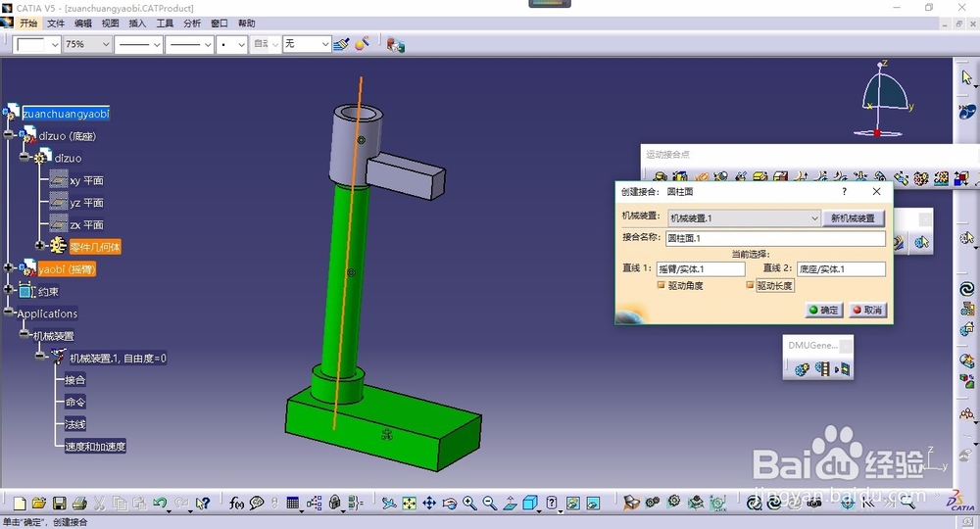Expand the 零件几何体 tree node
This screenshot has width=980, height=529.
(40, 246)
